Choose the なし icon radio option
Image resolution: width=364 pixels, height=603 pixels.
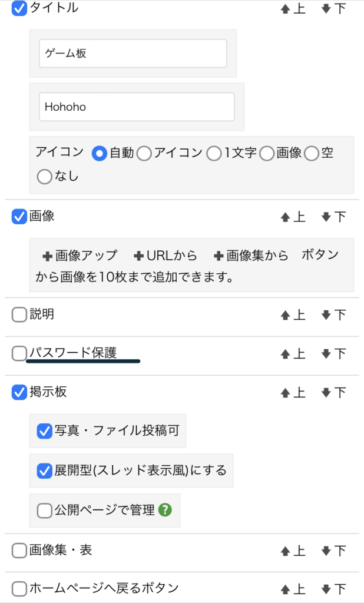coord(45,176)
